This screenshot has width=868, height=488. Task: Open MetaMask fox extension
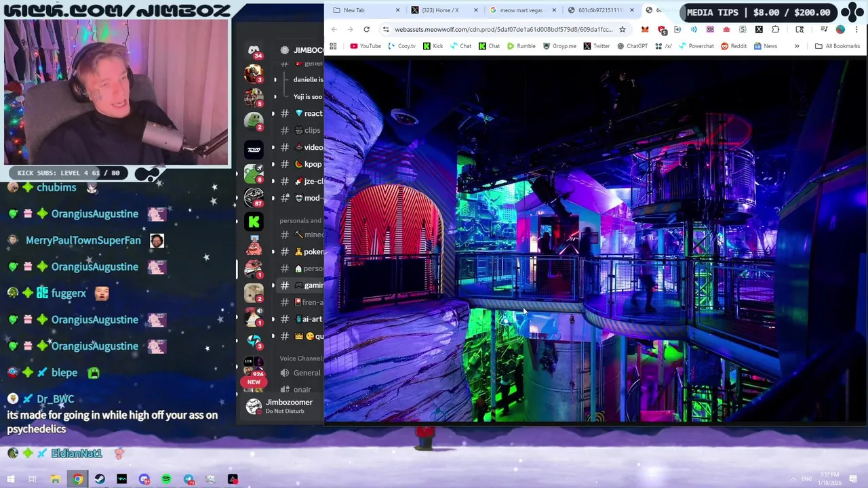(645, 29)
